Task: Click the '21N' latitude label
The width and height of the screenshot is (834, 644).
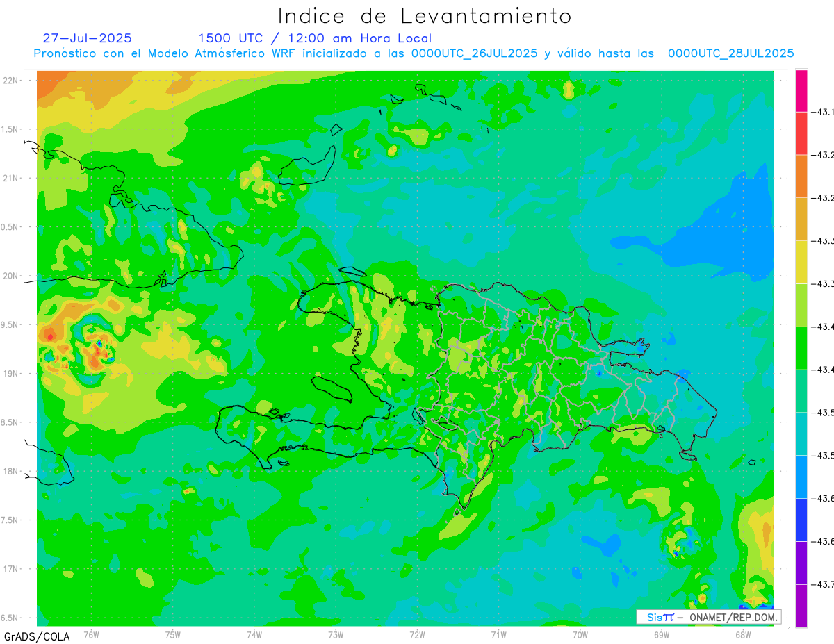Action: click(x=11, y=179)
